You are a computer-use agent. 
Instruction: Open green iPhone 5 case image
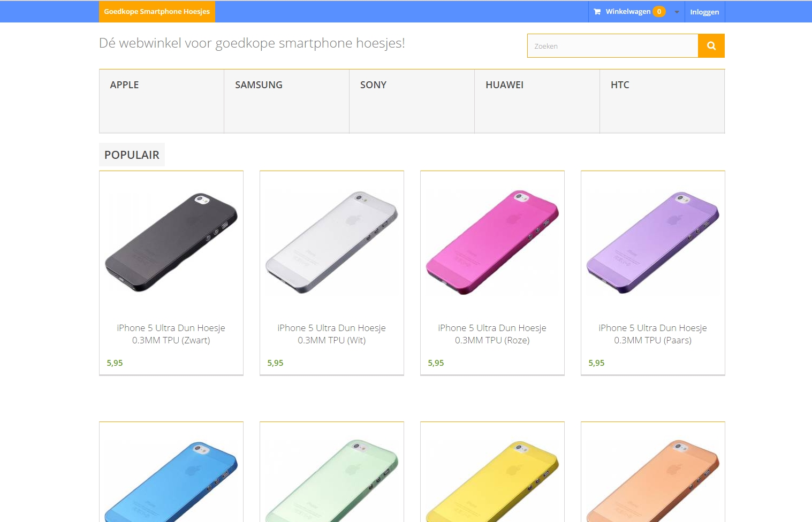(x=332, y=482)
